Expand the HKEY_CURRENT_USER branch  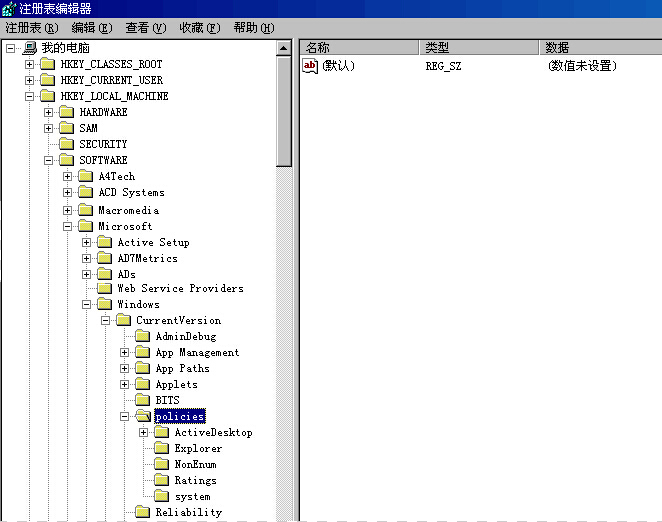(x=29, y=80)
